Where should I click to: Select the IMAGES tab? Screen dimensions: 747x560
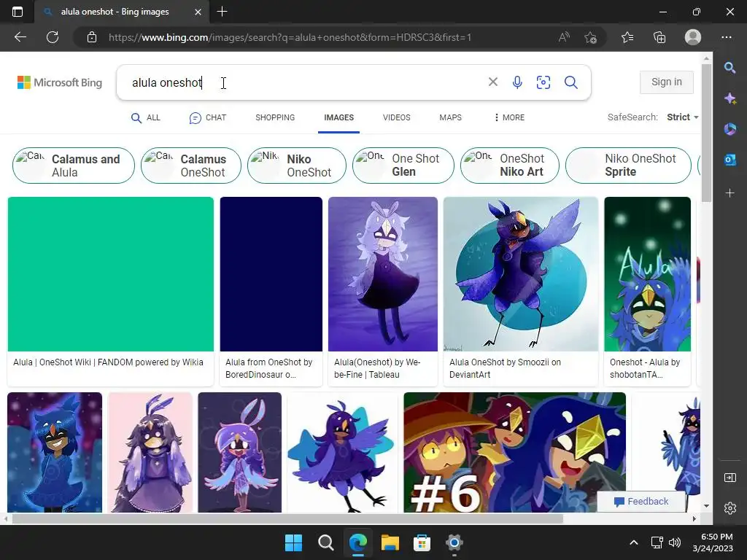[338, 117]
